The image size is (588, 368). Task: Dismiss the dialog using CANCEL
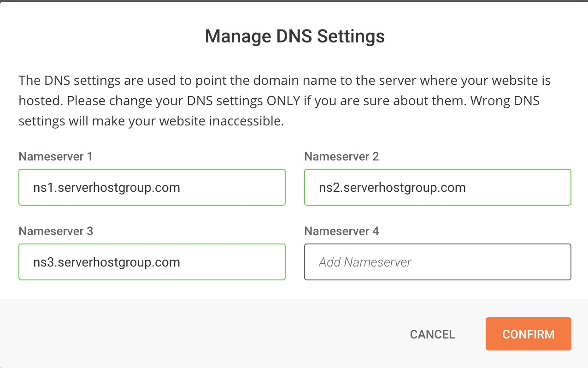(x=432, y=334)
